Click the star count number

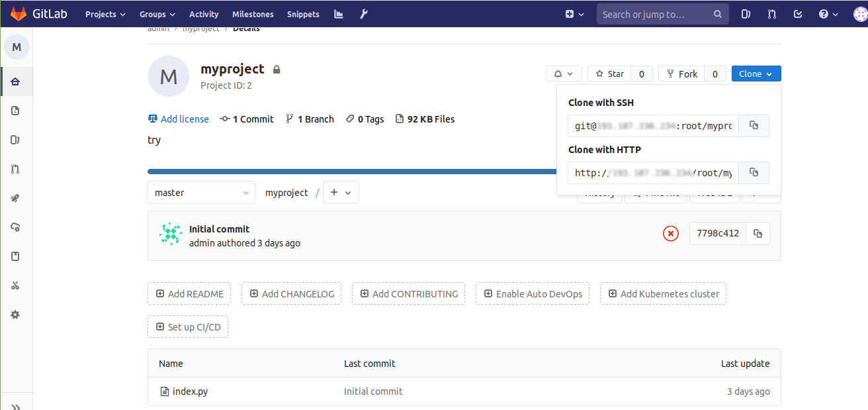coord(642,74)
